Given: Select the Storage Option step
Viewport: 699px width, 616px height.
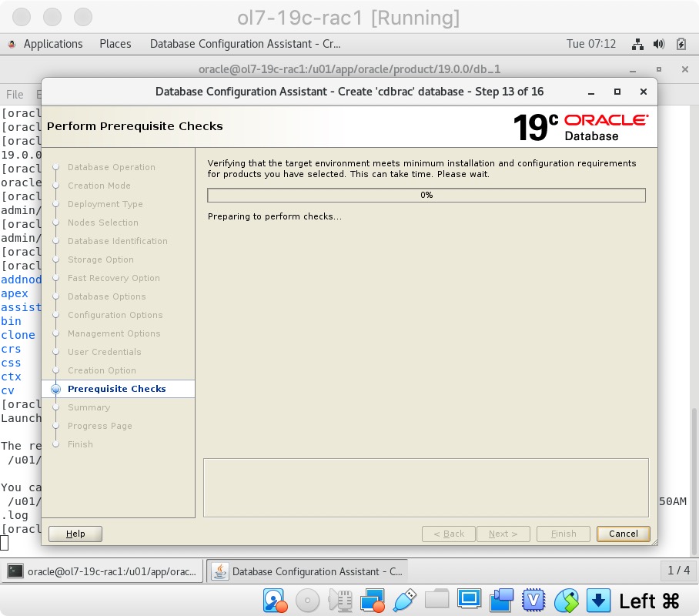Looking at the screenshot, I should point(101,259).
